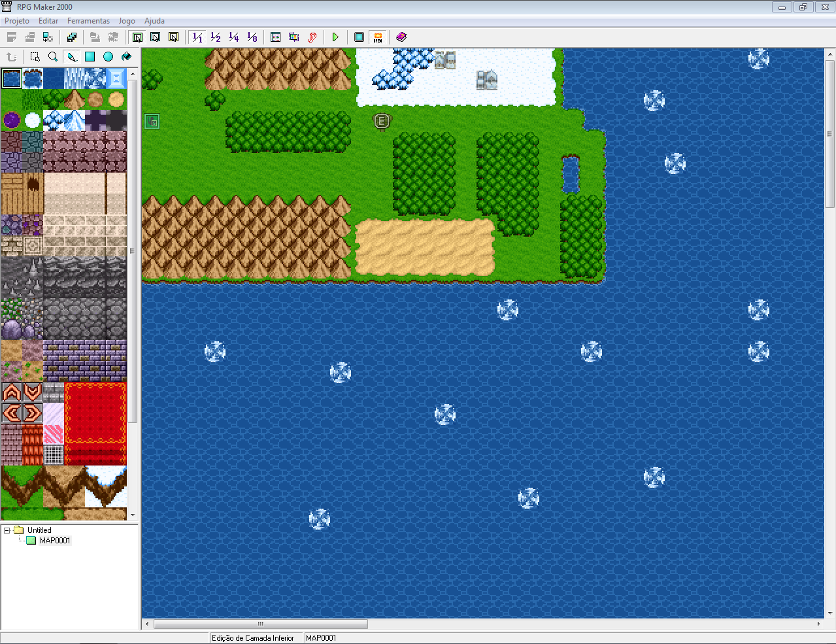Screen dimensions: 836x644
Task: Switch to Lower Layer editing mode
Action: tap(137, 37)
